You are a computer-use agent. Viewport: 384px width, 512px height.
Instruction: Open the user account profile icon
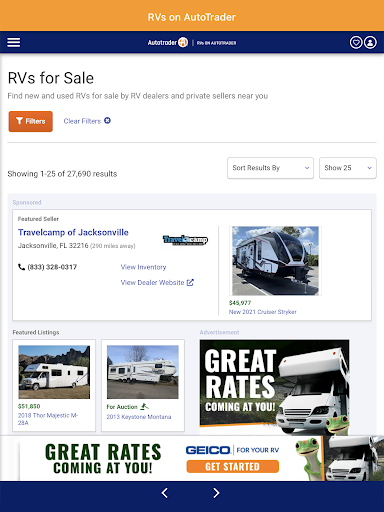pyautogui.click(x=370, y=42)
